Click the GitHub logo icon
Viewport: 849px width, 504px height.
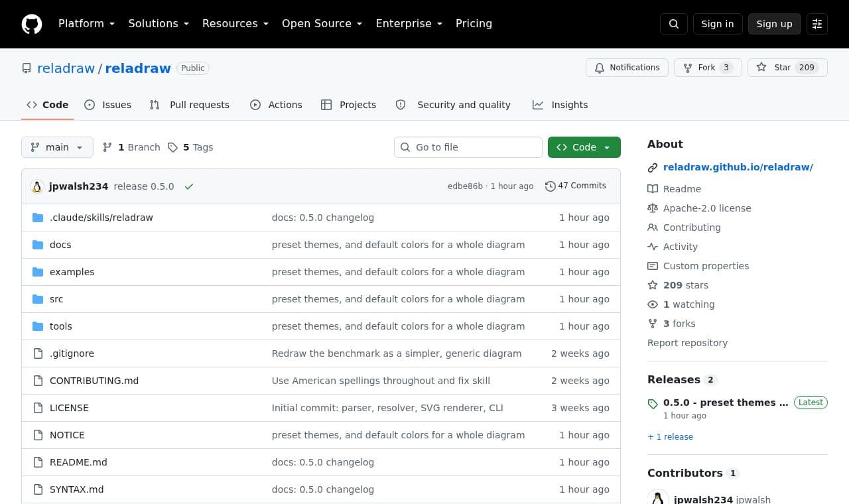[32, 24]
